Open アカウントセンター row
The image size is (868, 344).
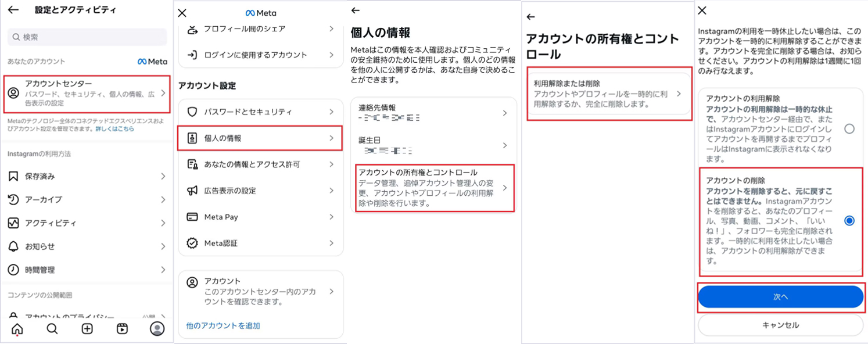pos(87,94)
